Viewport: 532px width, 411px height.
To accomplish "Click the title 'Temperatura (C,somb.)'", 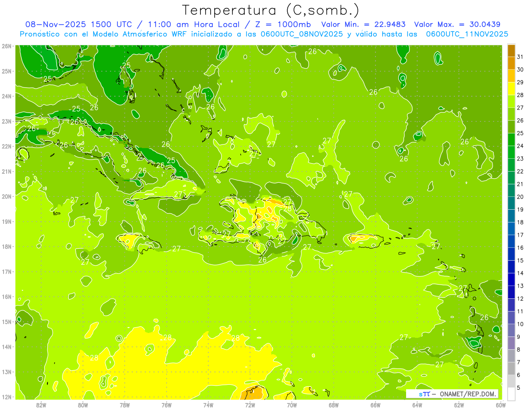I will (271, 10).
